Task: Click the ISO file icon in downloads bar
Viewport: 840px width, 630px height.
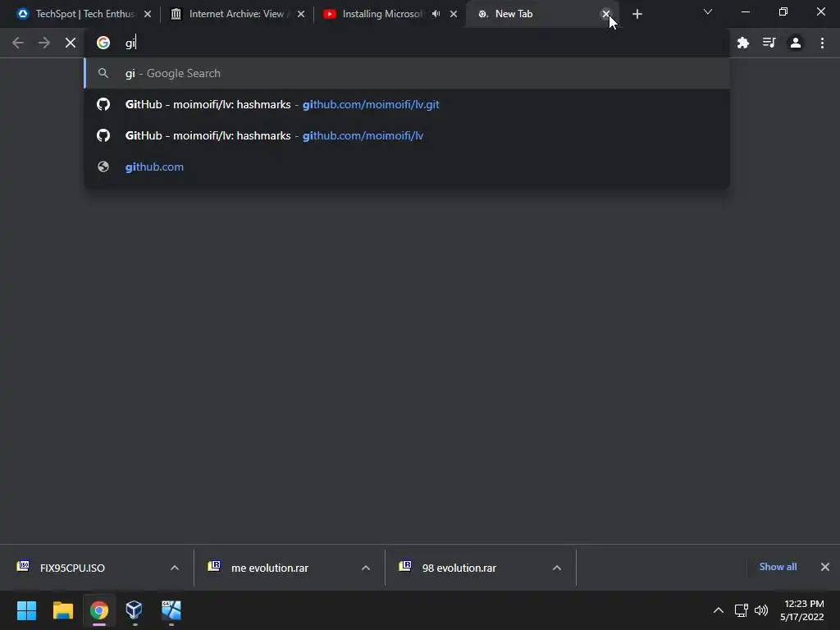Action: (x=24, y=566)
